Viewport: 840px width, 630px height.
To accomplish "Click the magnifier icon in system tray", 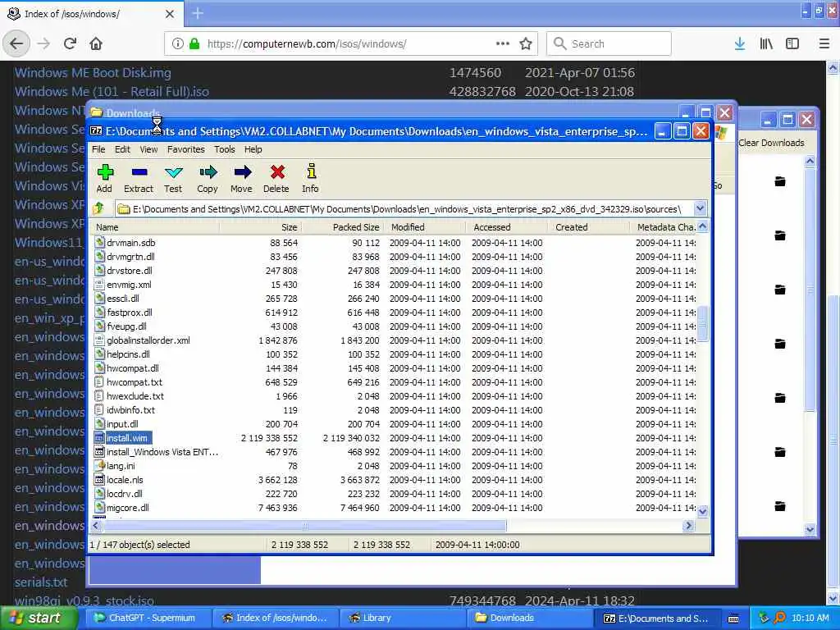I will pos(779,618).
